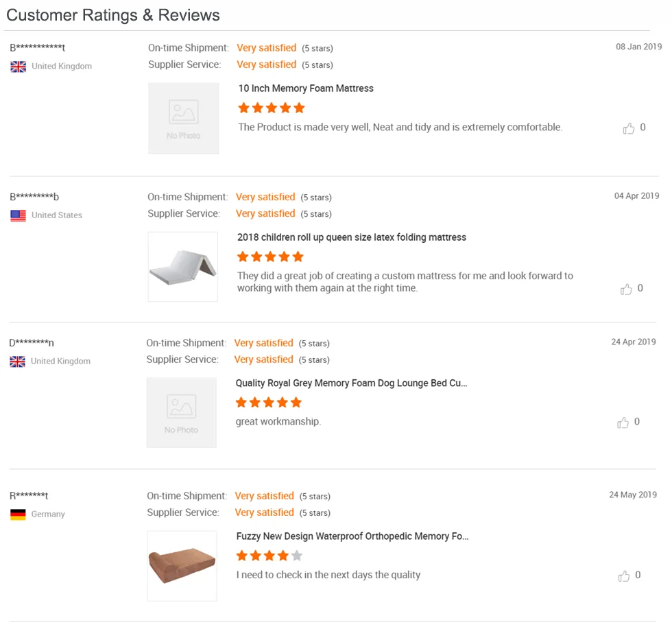Click UK flag next to reviewer D***n
This screenshot has width=672, height=627.
pyautogui.click(x=17, y=362)
